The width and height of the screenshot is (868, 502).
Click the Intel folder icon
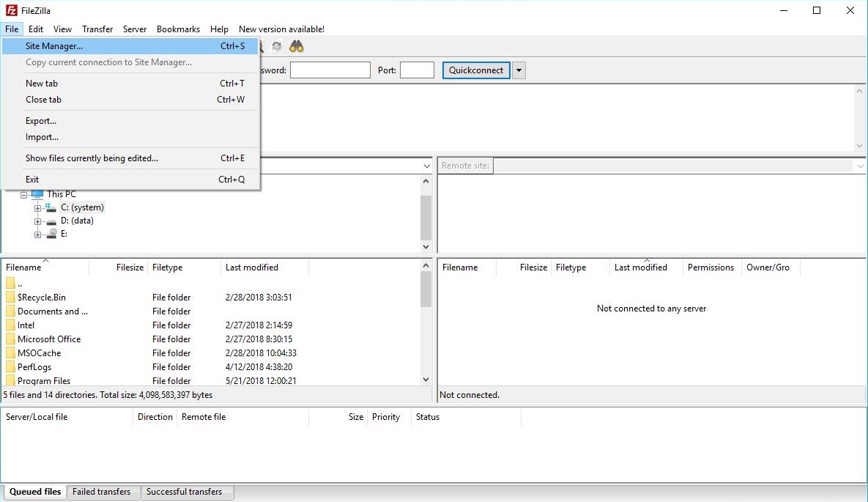(x=10, y=325)
